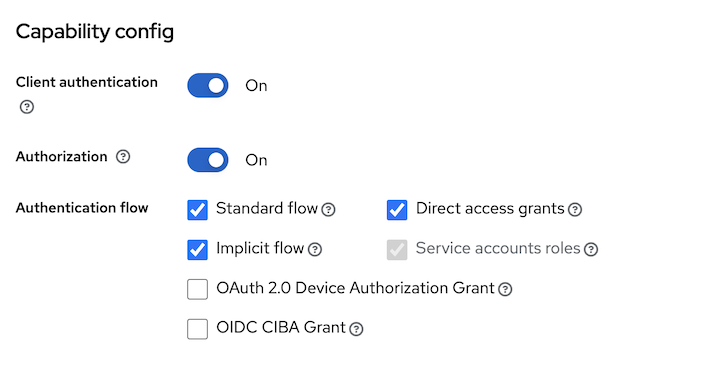Viewport: 728px width, 385px height.
Task: Show help for the Authorization setting
Action: 123,157
